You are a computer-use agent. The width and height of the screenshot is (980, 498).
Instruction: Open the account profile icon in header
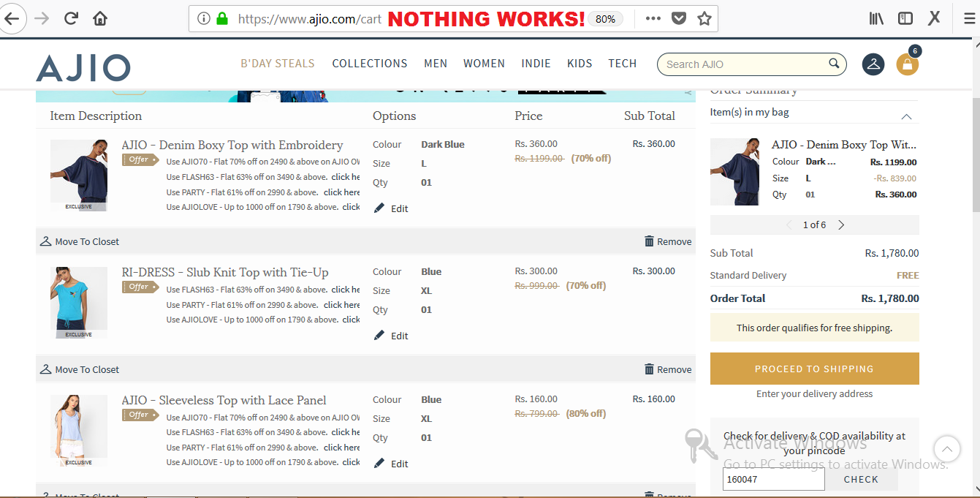point(873,64)
